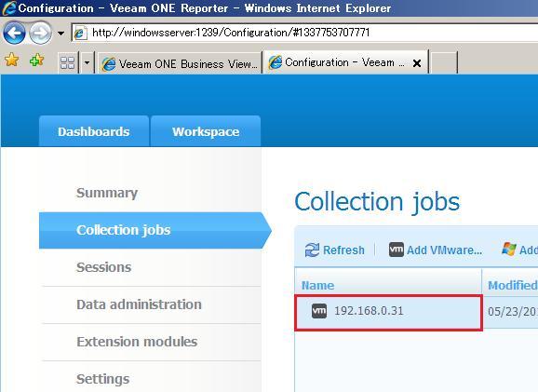538x392 pixels.
Task: Open the Dashboards tab
Action: pyautogui.click(x=94, y=131)
